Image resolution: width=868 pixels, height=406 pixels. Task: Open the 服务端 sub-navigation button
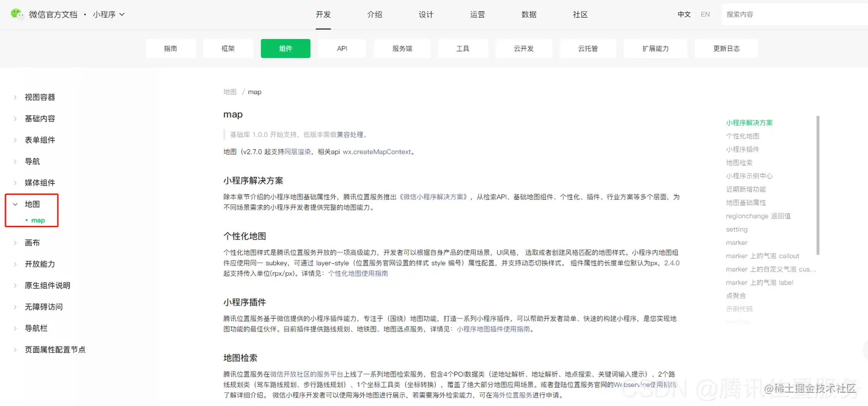(x=402, y=49)
